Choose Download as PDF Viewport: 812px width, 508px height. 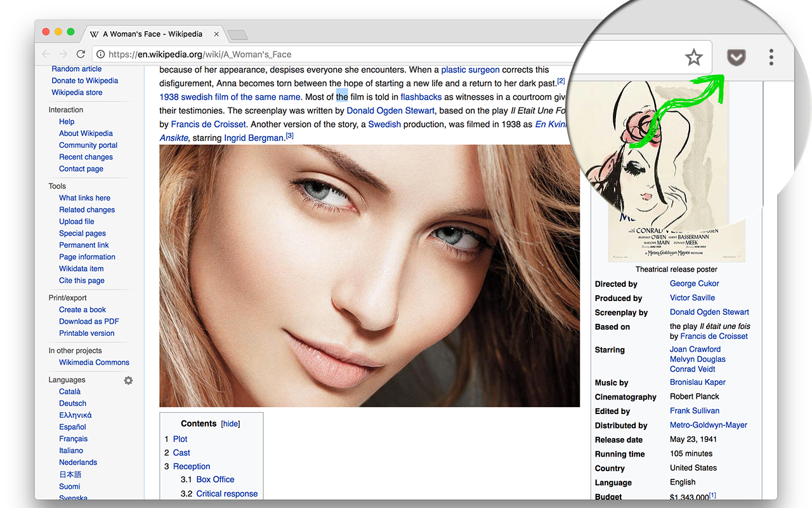(89, 321)
